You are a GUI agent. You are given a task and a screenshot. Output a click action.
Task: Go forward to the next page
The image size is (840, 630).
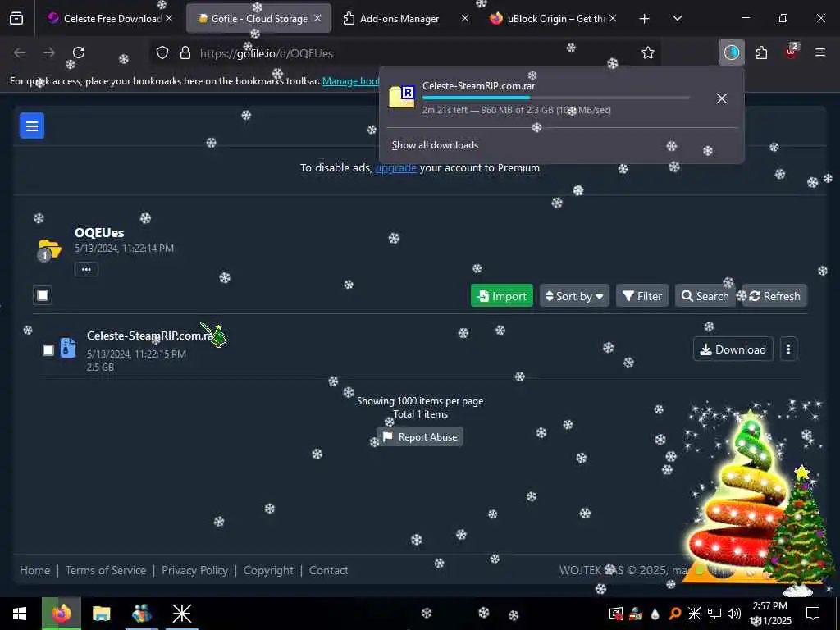pyautogui.click(x=49, y=52)
